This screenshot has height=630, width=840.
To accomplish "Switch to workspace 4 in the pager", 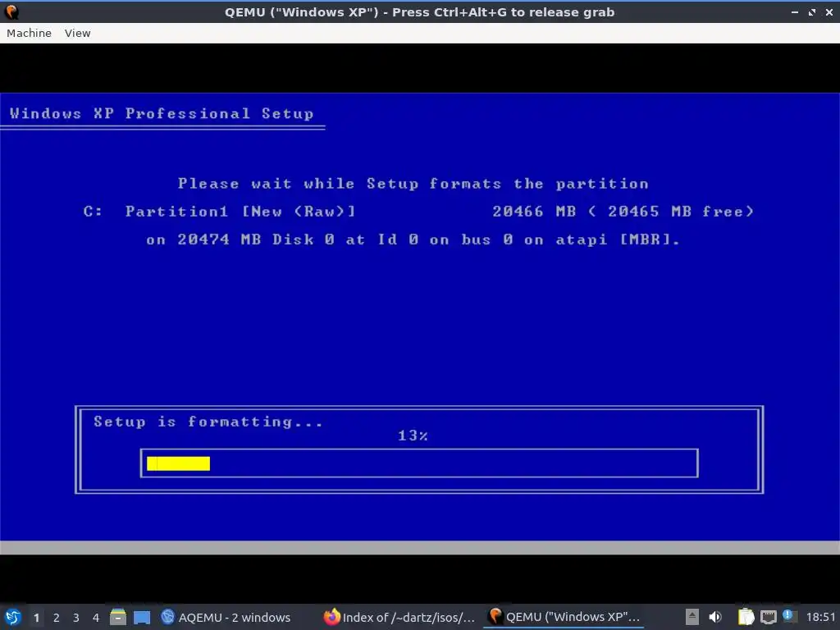I will 96,618.
